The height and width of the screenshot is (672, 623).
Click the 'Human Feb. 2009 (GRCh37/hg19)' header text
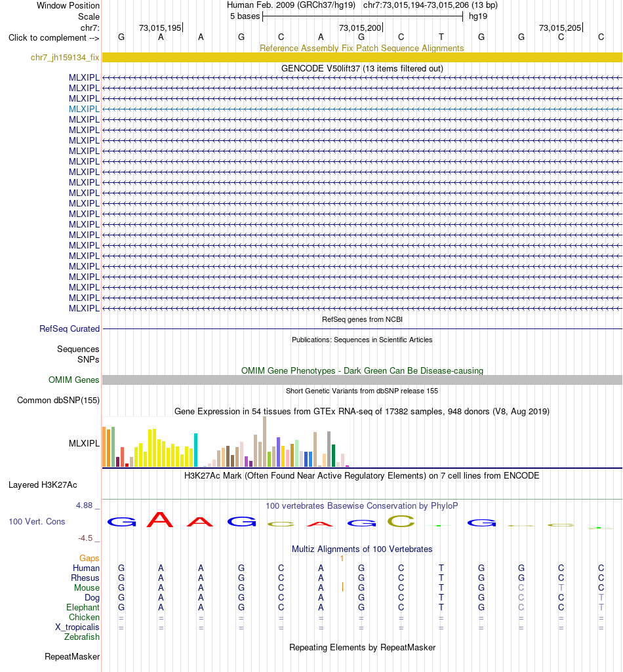[x=291, y=5]
